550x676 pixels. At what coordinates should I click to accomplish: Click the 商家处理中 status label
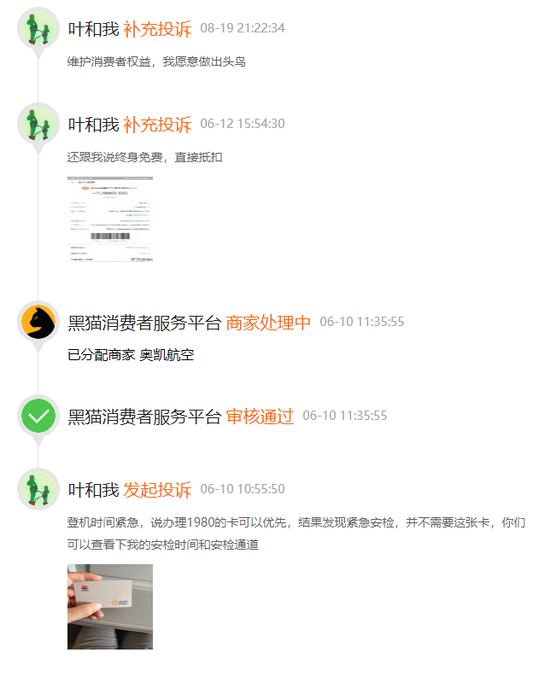[268, 323]
